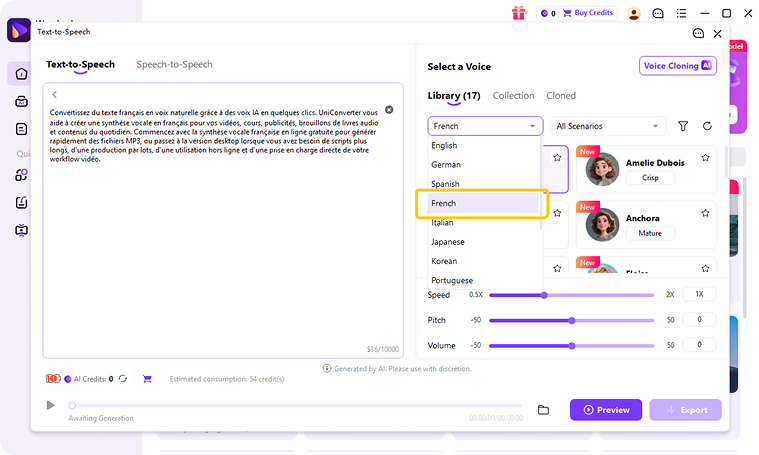Select the Amelie Dubois voice avatar

tap(602, 169)
